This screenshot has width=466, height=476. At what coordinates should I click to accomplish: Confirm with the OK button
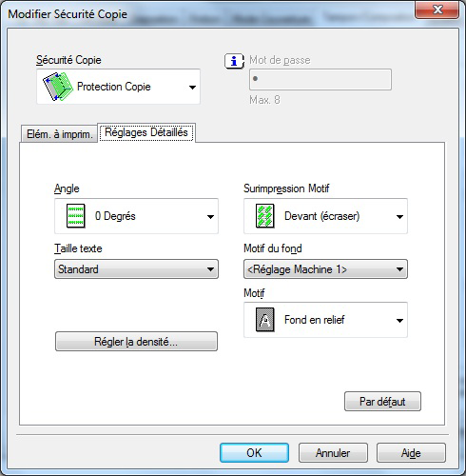click(x=254, y=453)
